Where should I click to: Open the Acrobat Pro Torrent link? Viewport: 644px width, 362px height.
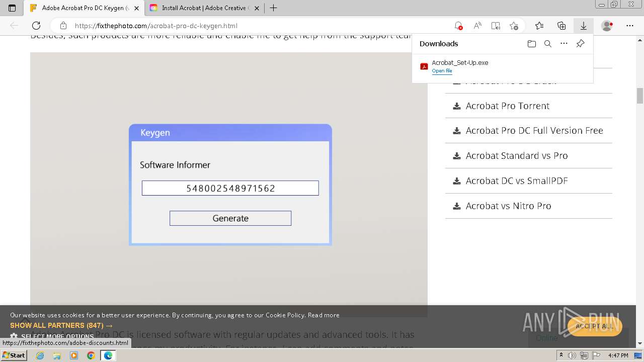[508, 106]
